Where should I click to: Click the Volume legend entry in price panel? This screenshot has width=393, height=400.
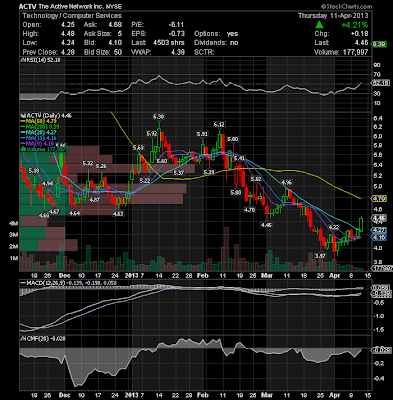pos(42,149)
